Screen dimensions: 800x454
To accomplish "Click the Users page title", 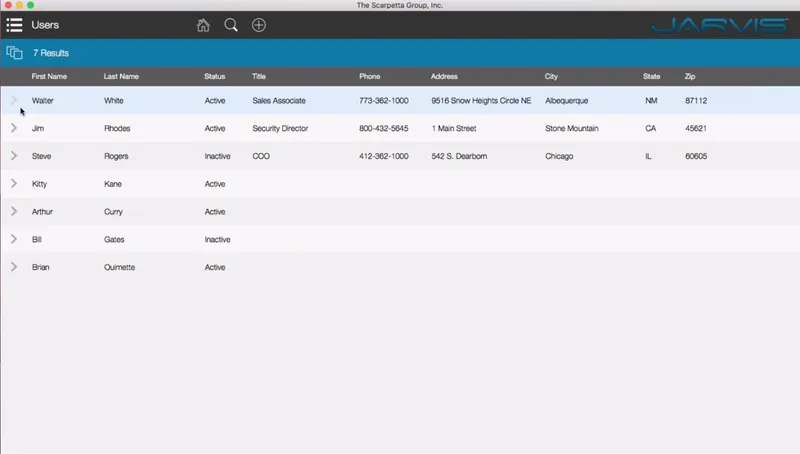I will pos(45,25).
